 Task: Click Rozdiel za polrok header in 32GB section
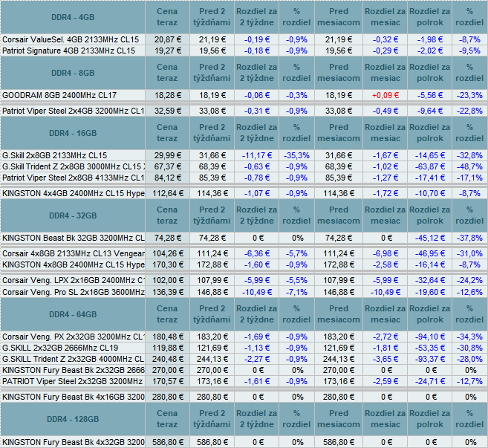[430, 215]
